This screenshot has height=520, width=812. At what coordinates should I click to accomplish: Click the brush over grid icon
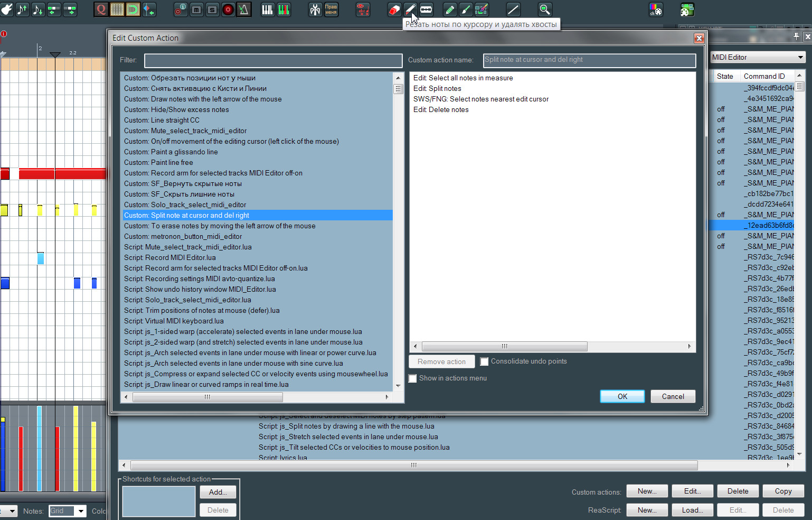point(481,10)
